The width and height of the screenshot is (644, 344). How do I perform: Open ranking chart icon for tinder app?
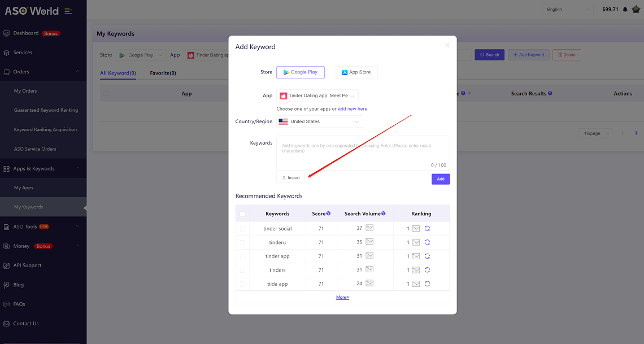coord(416,256)
